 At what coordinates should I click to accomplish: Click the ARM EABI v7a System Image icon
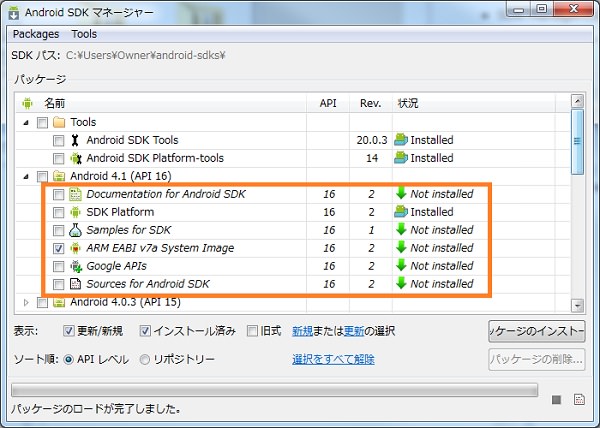pyautogui.click(x=75, y=248)
